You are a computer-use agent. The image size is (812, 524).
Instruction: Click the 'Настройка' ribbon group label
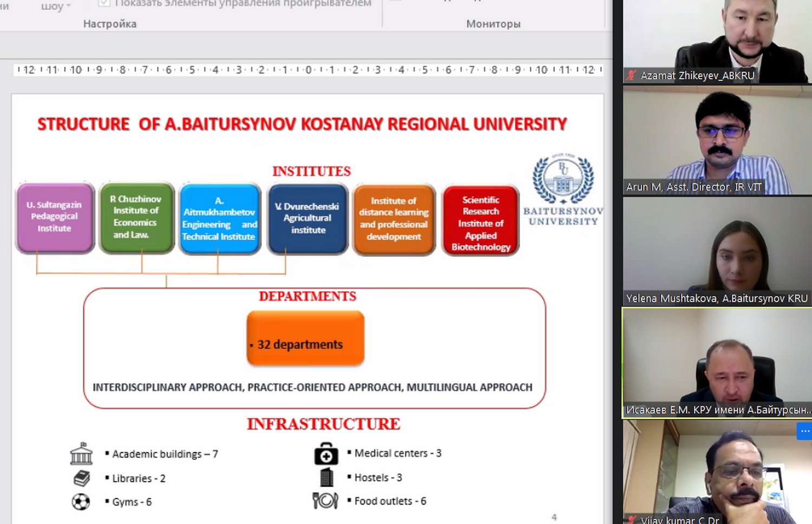110,24
